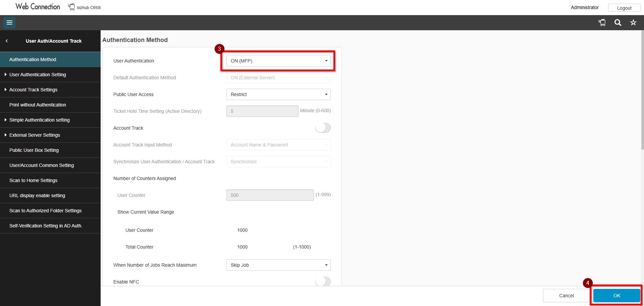Expand User Authentication Setting menu

coord(38,75)
